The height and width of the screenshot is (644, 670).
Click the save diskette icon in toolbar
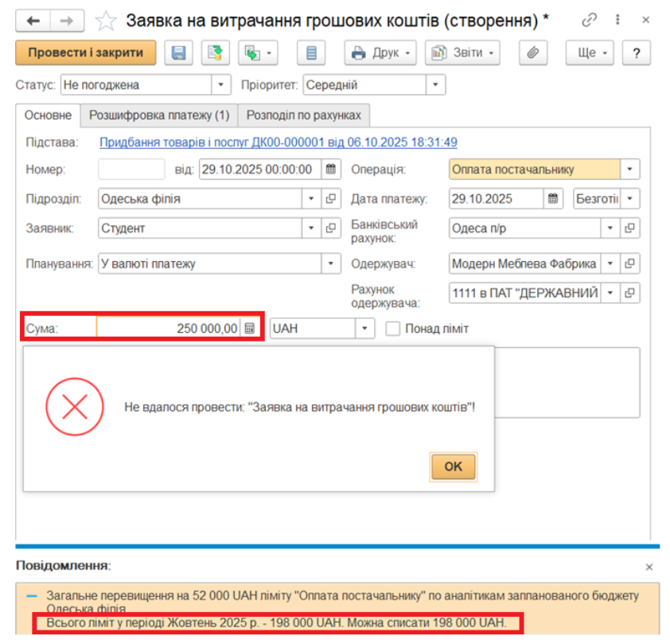click(x=179, y=53)
